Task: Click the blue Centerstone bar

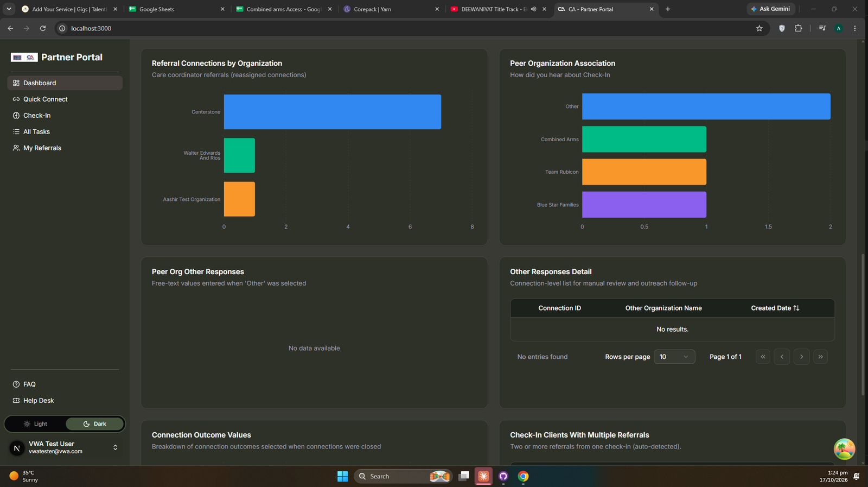Action: (x=333, y=112)
